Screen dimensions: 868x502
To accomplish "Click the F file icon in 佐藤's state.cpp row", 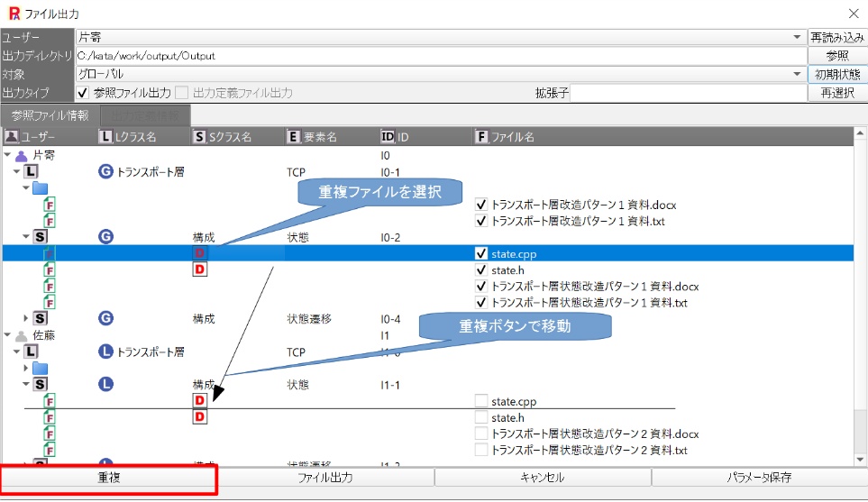I will (x=50, y=401).
